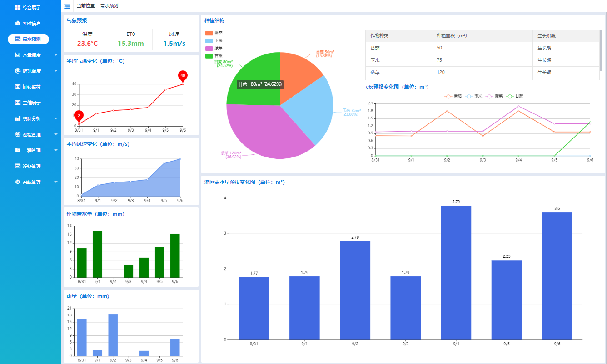Click the 统计分析 bar-chart icon in sidebar
The width and height of the screenshot is (607, 364).
point(18,118)
